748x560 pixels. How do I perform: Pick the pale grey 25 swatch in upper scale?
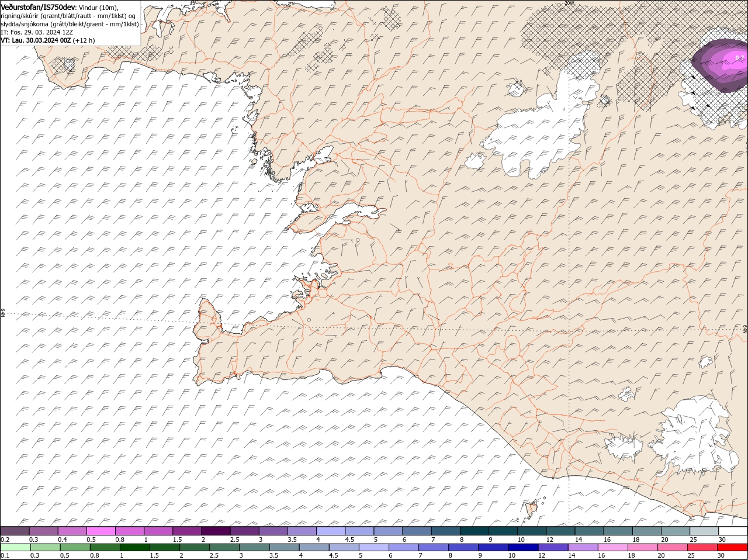(704, 531)
